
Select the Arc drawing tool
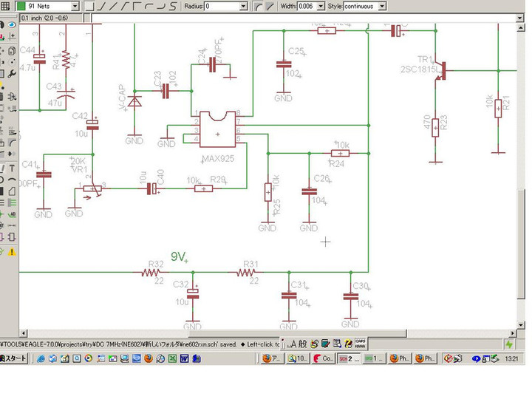pyautogui.click(x=13, y=180)
